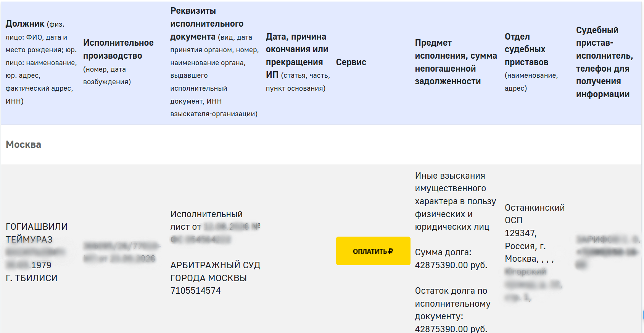Viewport: 644px width, 333px height.
Task: Click the Иные взыскания имущественного характера text
Action: click(x=456, y=201)
